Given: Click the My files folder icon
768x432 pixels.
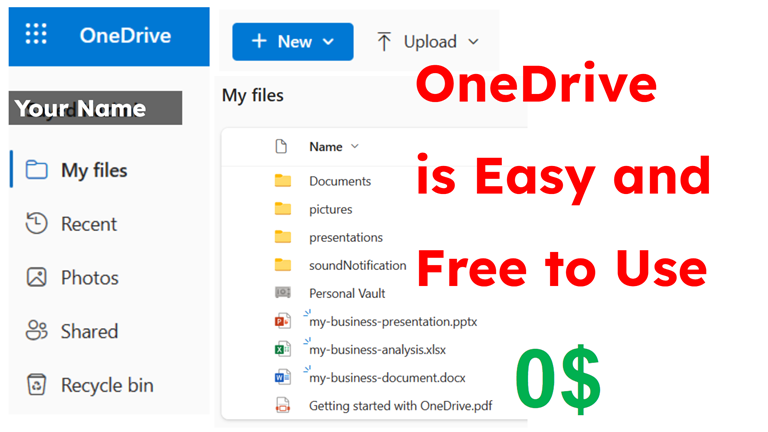Looking at the screenshot, I should tap(36, 170).
